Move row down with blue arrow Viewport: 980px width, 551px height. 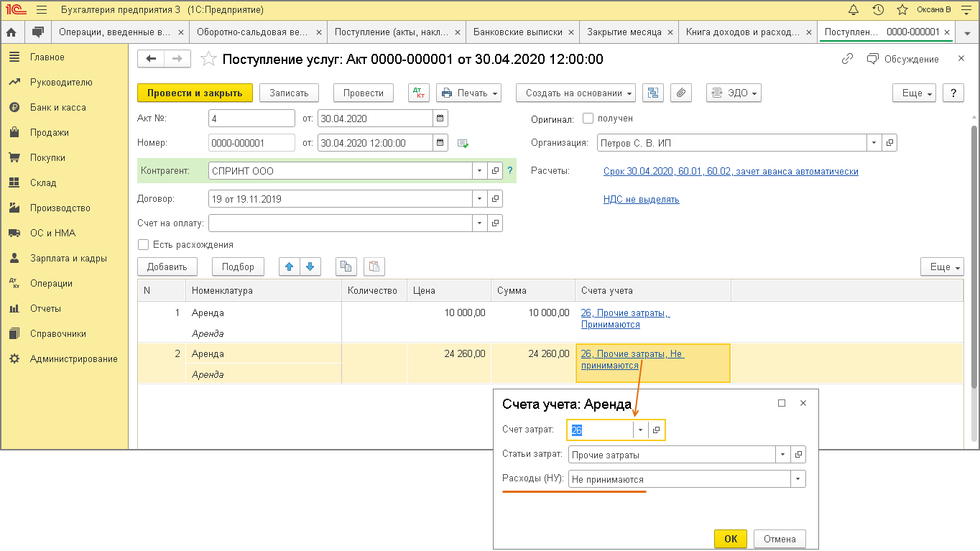coord(310,267)
